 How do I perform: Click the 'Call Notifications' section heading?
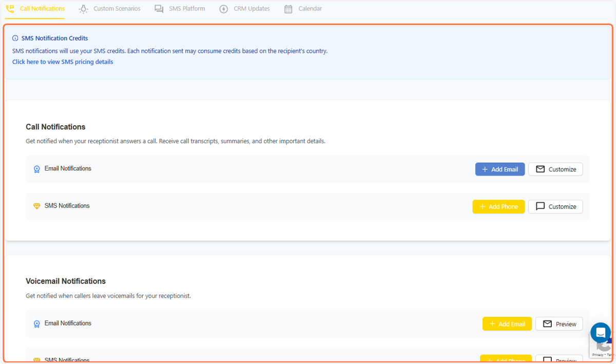coord(55,127)
